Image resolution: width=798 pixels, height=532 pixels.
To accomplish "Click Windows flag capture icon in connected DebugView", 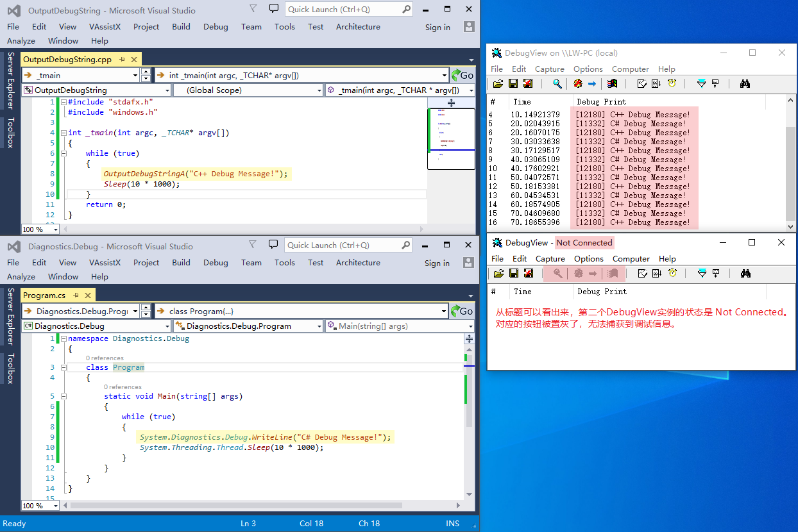I will [612, 84].
